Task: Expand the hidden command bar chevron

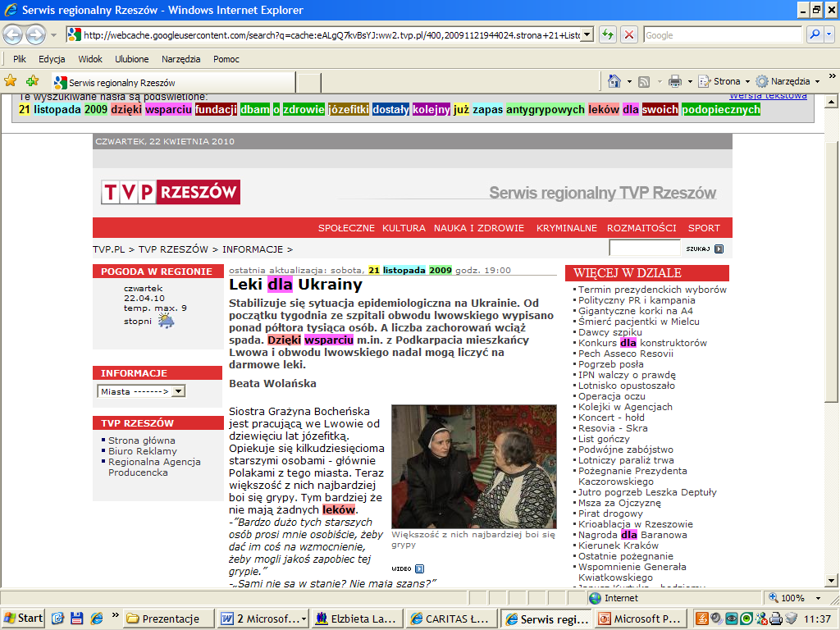Action: click(x=832, y=76)
